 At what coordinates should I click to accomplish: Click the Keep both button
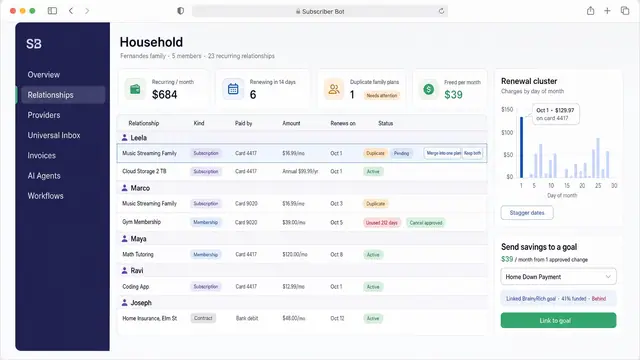point(472,153)
